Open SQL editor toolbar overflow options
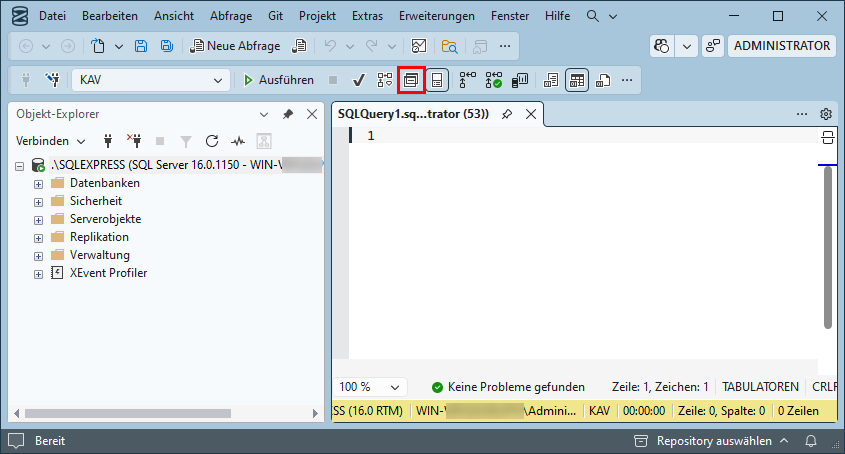 (x=627, y=80)
